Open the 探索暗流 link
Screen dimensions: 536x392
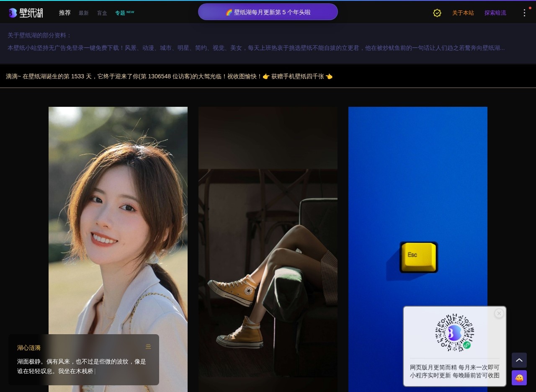point(495,13)
